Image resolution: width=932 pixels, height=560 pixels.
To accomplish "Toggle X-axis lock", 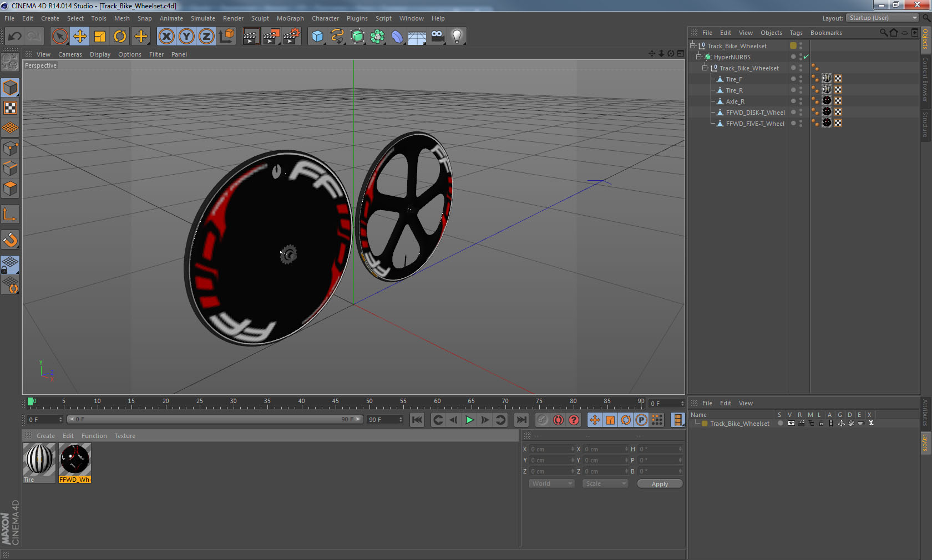I will click(x=166, y=37).
